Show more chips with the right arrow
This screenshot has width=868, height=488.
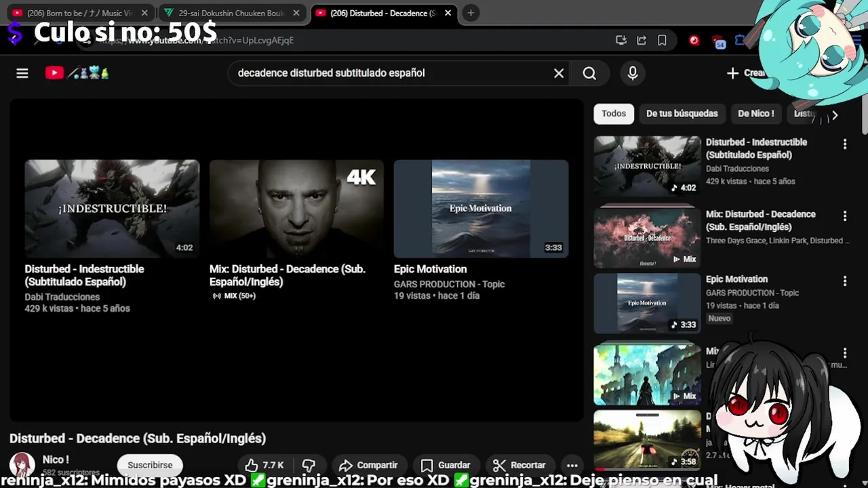pyautogui.click(x=835, y=115)
